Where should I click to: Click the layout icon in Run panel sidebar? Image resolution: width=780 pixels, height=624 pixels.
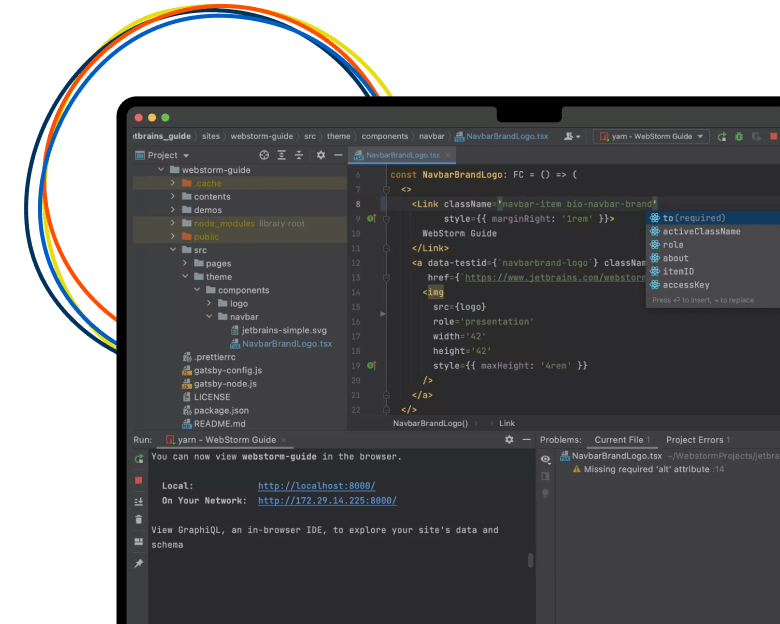click(139, 541)
